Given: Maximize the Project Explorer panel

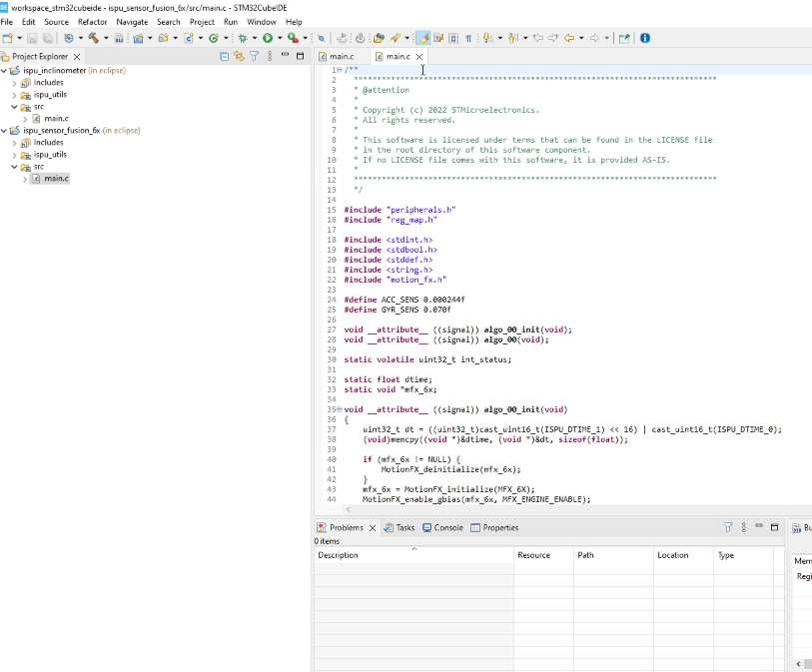Looking at the screenshot, I should (x=300, y=56).
